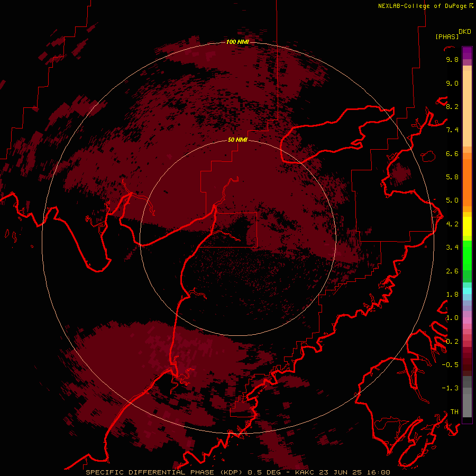Click the 1.8 legend value
The height and width of the screenshot is (476, 476).
[452, 295]
